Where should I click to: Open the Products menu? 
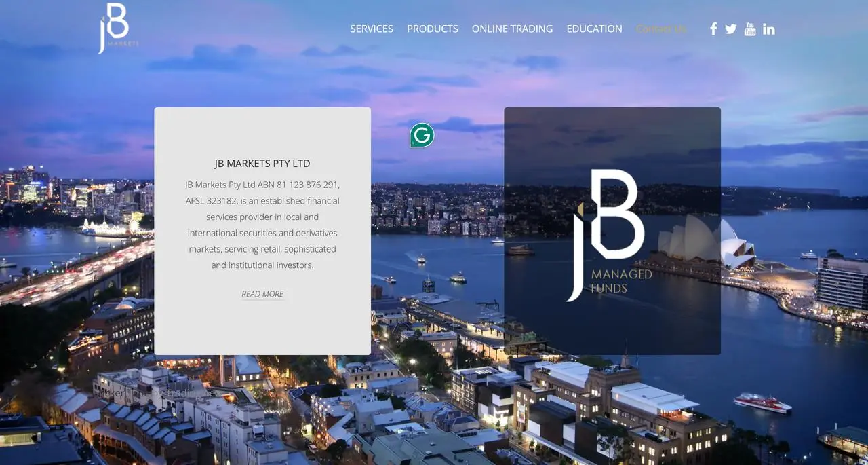[x=433, y=29]
